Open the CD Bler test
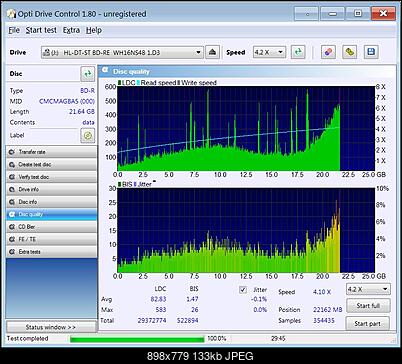The width and height of the screenshot is (402, 364). [x=52, y=227]
